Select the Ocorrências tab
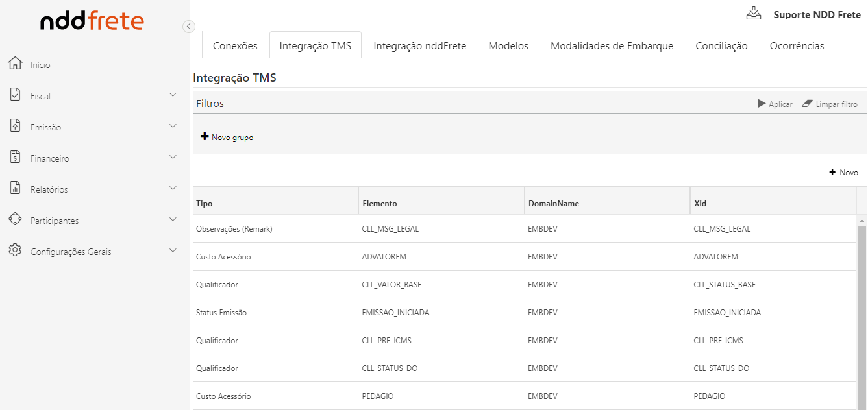Image resolution: width=868 pixels, height=410 pixels. [797, 46]
